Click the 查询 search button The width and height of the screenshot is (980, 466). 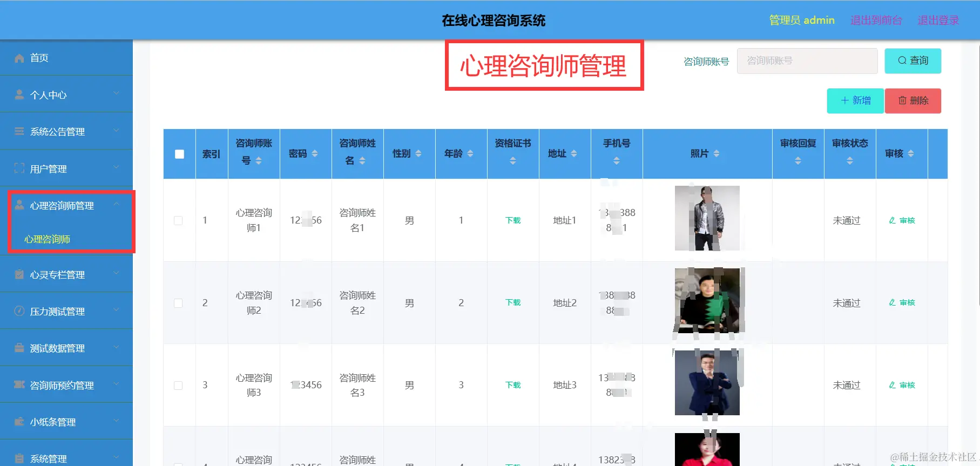tap(913, 60)
